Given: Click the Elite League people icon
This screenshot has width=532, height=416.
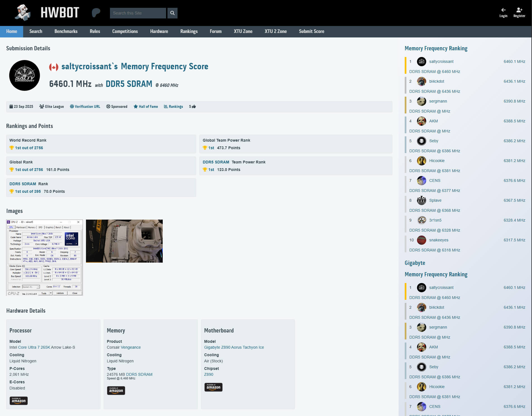Looking at the screenshot, I should pos(42,106).
